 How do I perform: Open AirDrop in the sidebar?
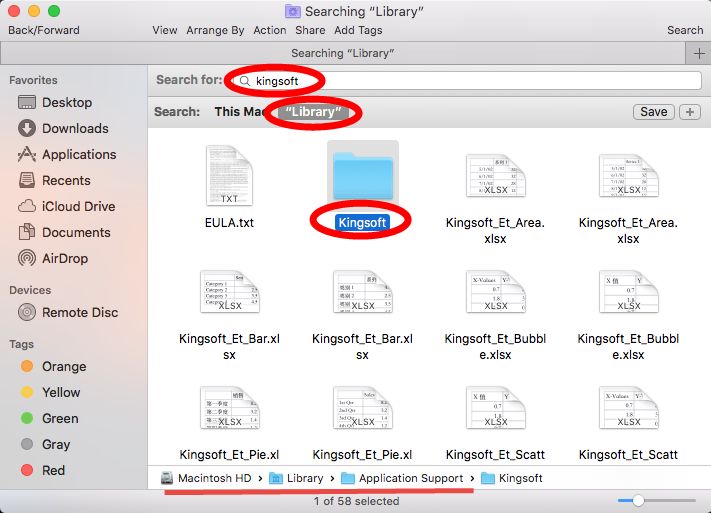53,259
